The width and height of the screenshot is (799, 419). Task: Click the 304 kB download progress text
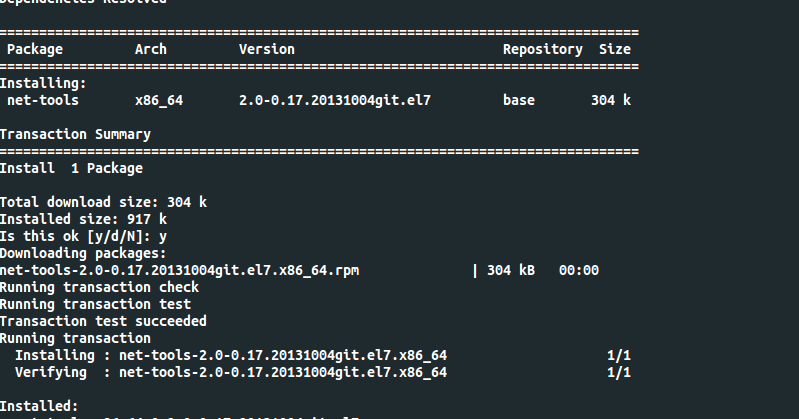[511, 271]
